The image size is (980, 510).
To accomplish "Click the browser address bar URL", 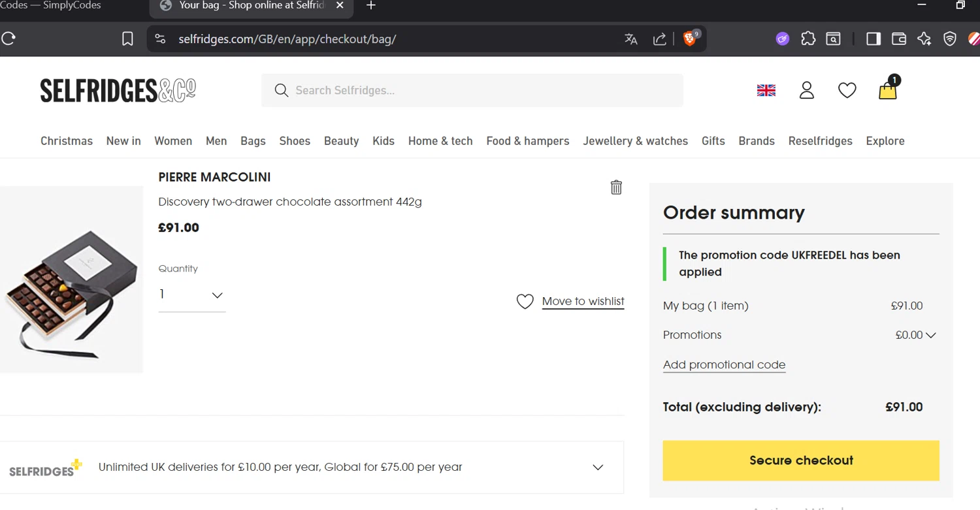I will (287, 39).
